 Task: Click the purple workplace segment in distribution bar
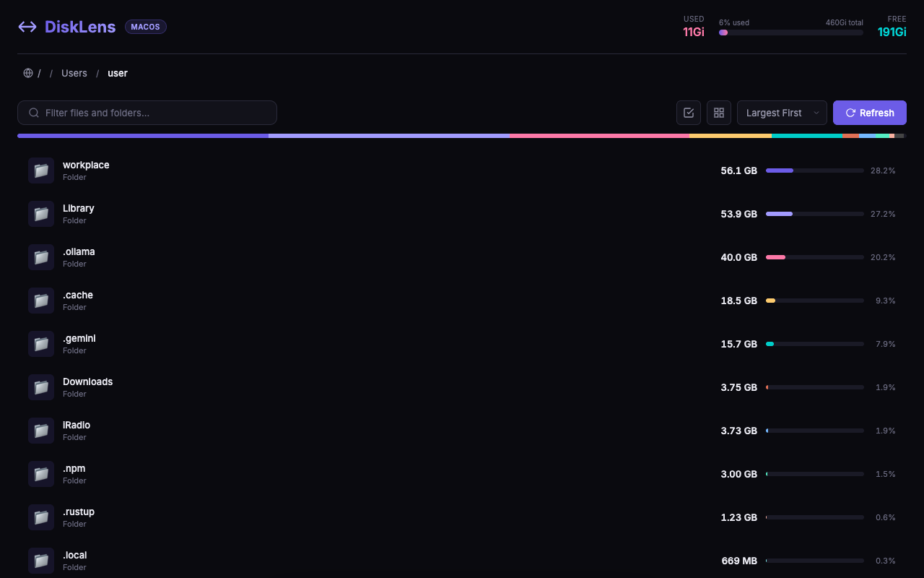(x=143, y=136)
